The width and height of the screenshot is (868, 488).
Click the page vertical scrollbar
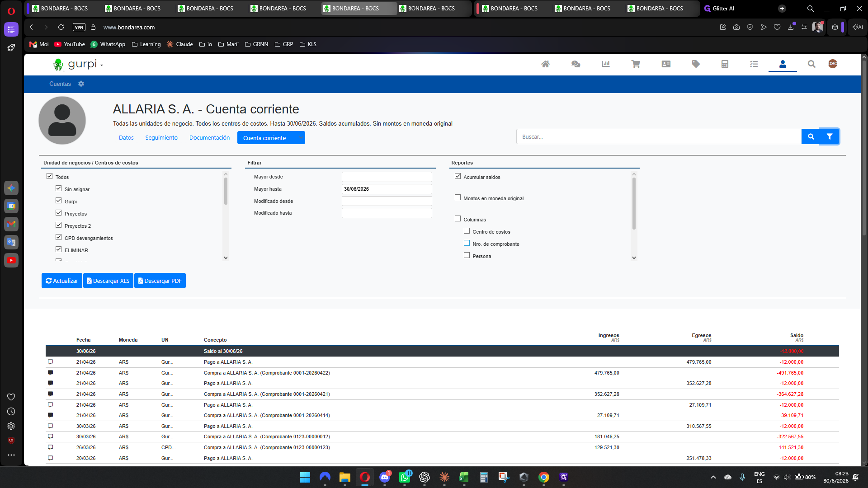[864, 149]
